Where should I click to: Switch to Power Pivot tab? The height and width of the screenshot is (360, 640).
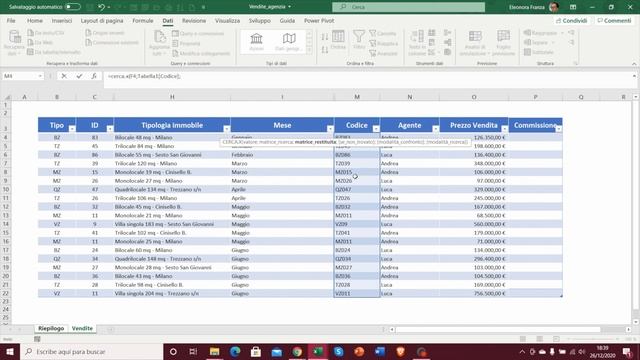[x=319, y=20]
